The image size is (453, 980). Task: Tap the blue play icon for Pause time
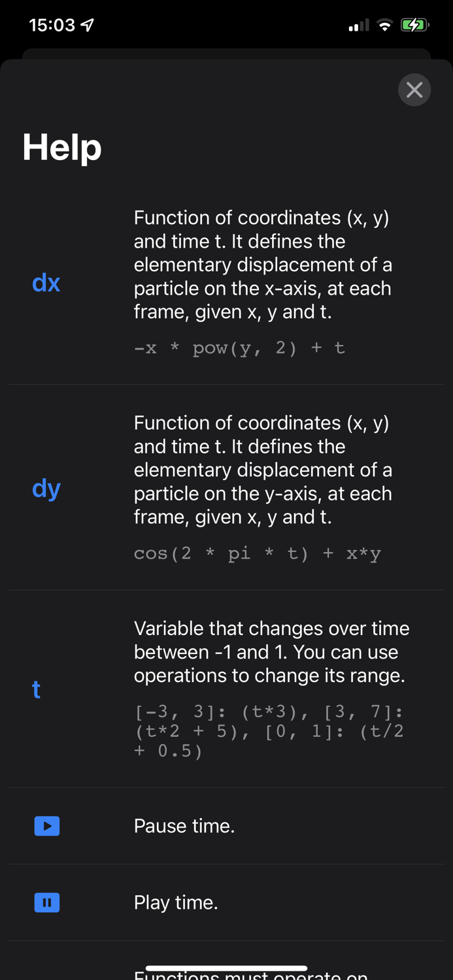tap(46, 826)
